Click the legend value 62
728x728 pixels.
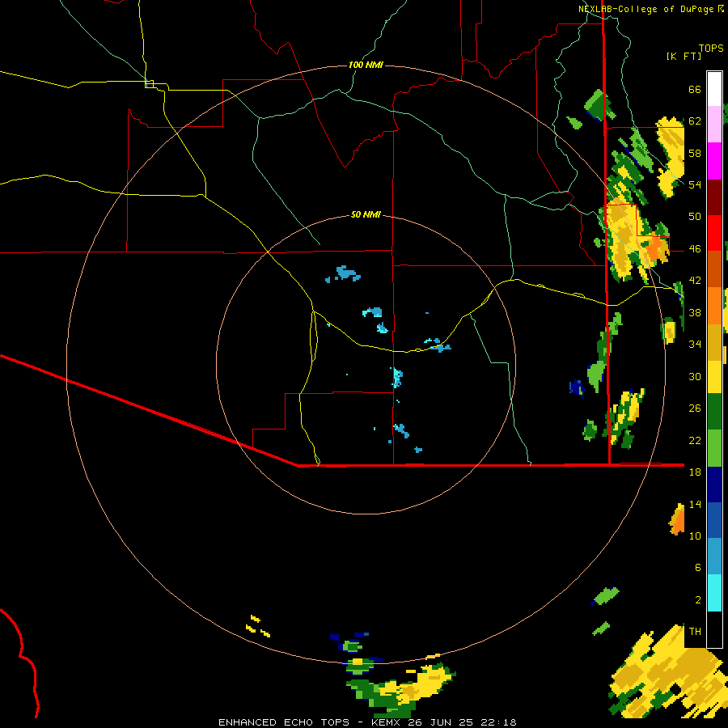coord(695,121)
